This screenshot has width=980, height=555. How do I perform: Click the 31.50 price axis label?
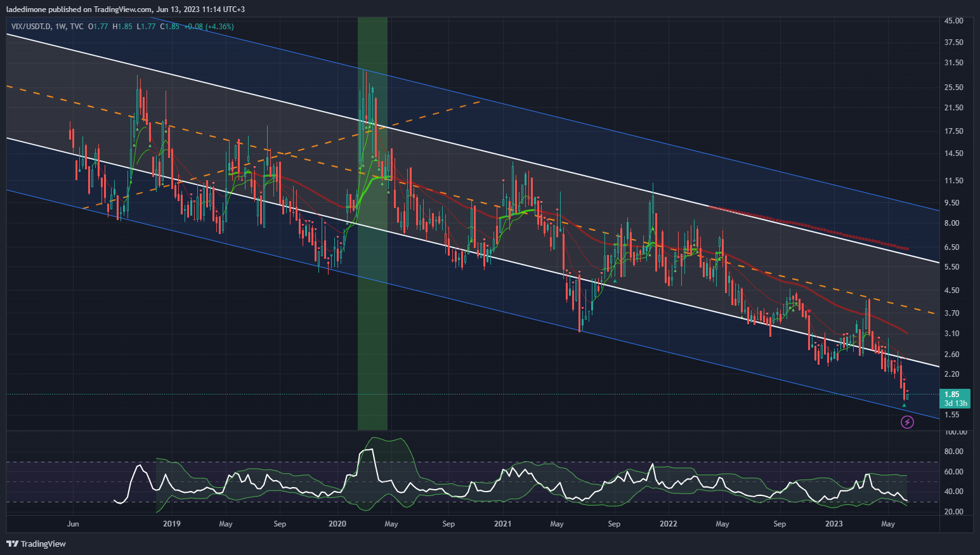954,63
